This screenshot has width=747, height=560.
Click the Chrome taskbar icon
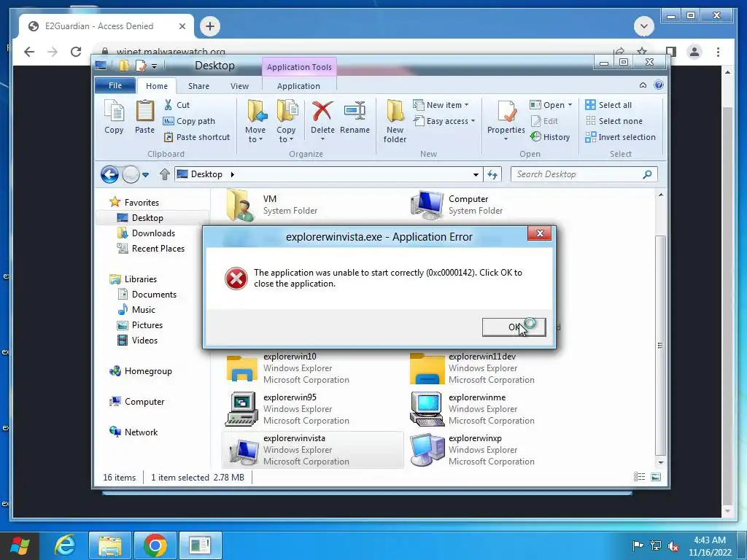coord(155,545)
